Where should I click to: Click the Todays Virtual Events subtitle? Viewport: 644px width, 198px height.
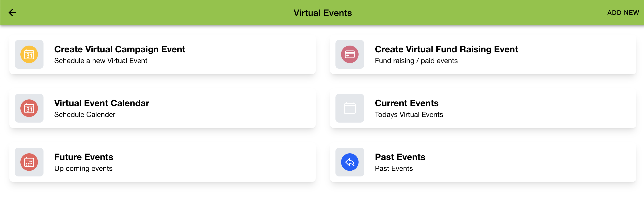(x=409, y=115)
